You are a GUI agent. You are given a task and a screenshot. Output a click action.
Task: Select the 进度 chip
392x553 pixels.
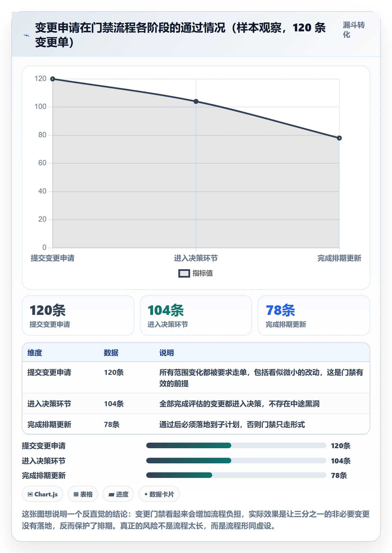point(118,494)
